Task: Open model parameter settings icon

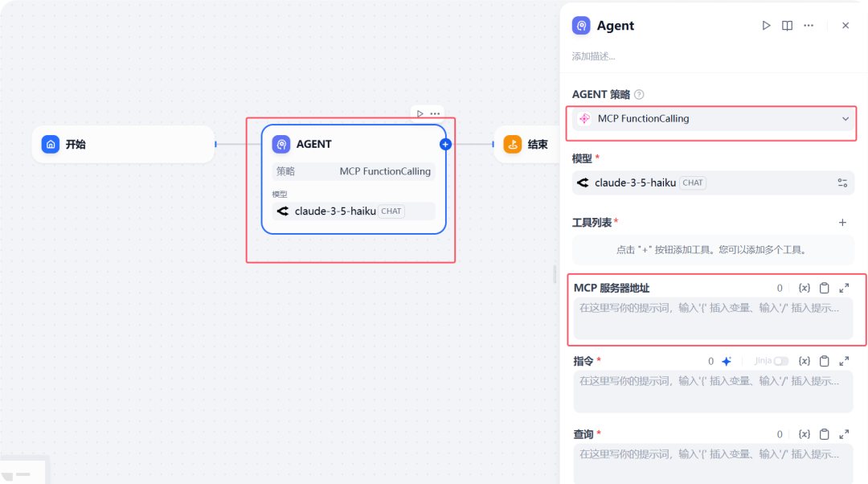Action: (842, 183)
